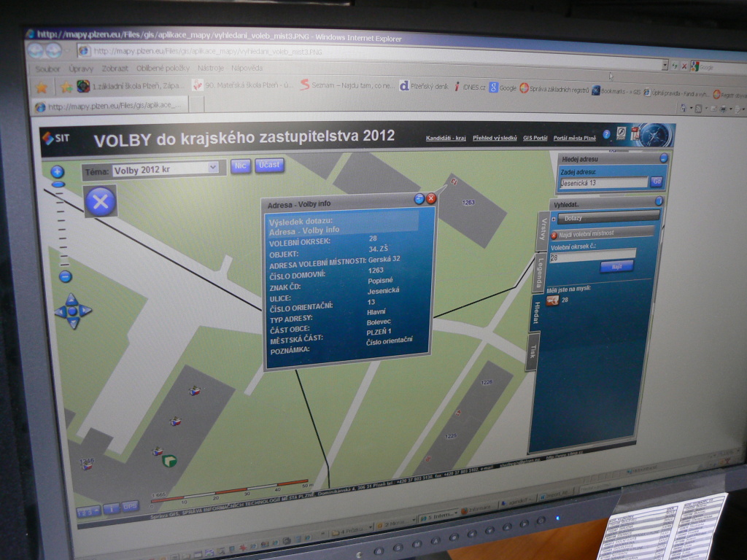Screen dimensions: 747x560
Task: Collapse the Hledej adresu panel
Action: [664, 158]
